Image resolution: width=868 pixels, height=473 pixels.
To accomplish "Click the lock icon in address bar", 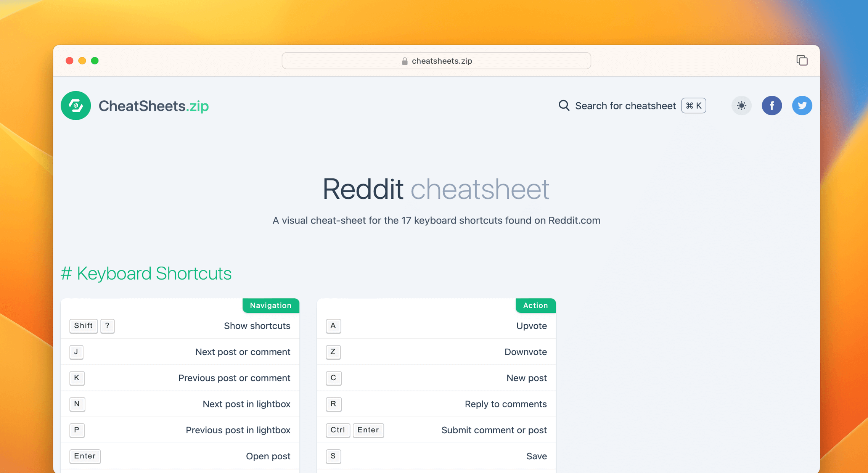I will (x=405, y=61).
